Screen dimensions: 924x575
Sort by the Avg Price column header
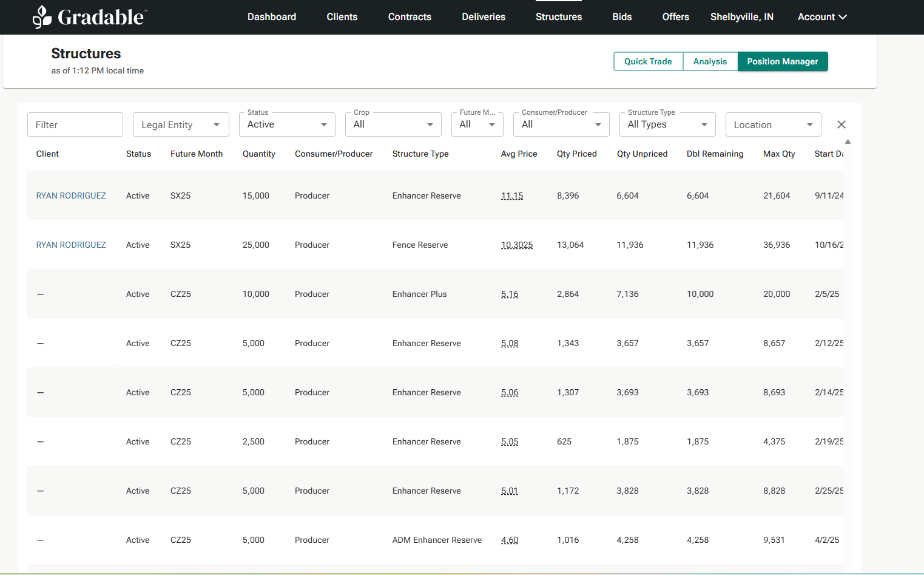519,154
